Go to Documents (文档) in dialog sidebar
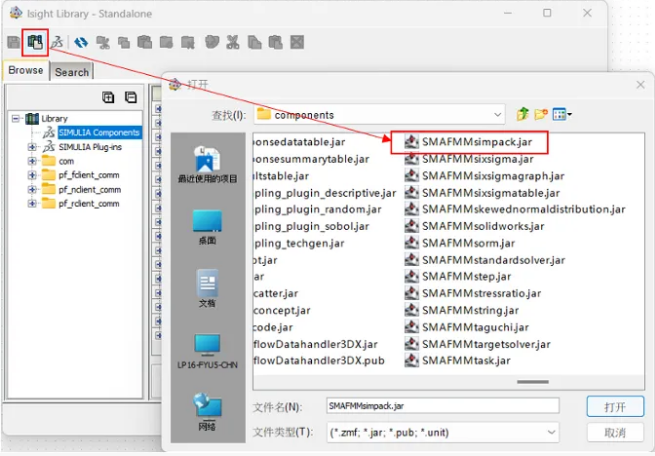The width and height of the screenshot is (655, 456). click(207, 289)
